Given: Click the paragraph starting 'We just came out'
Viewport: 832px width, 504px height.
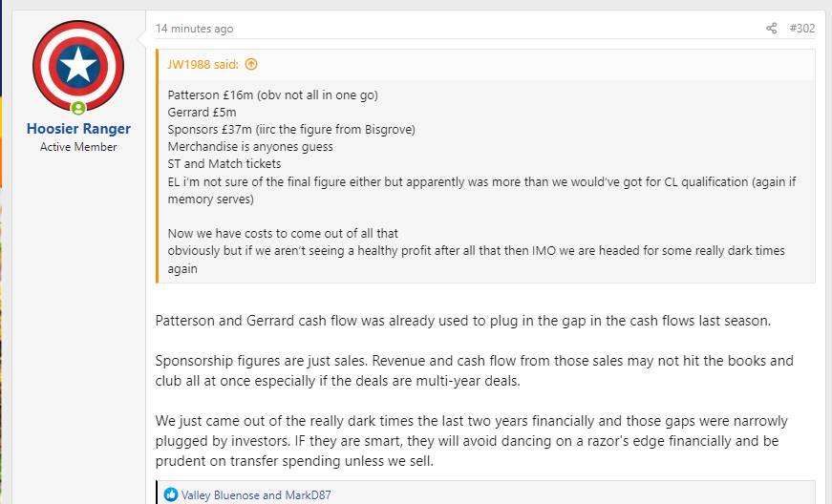Looking at the screenshot, I should 472,440.
